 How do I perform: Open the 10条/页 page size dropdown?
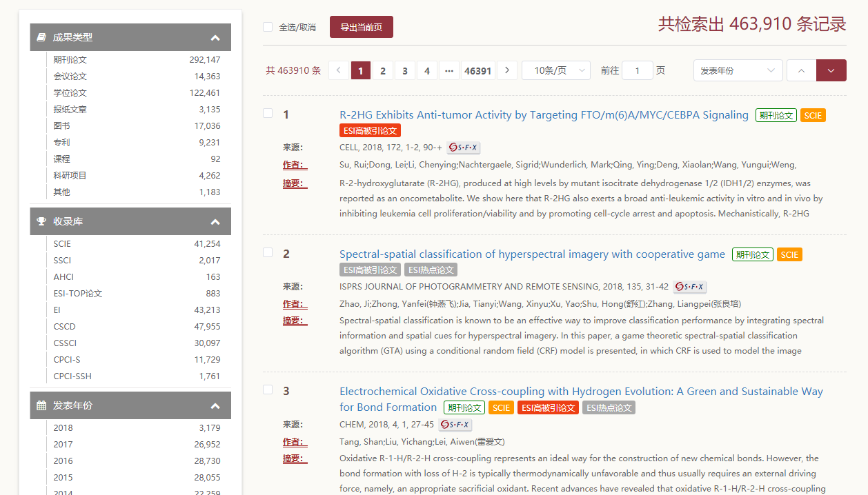pos(555,70)
